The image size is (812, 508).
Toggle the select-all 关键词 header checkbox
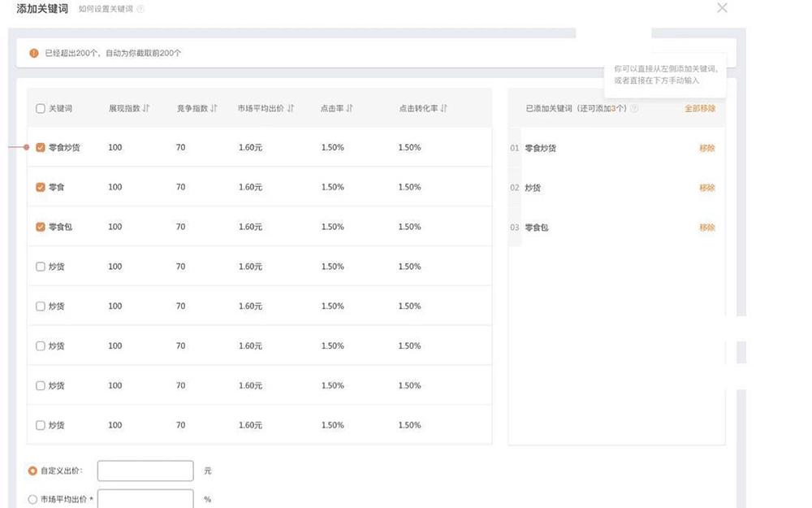pos(41,108)
